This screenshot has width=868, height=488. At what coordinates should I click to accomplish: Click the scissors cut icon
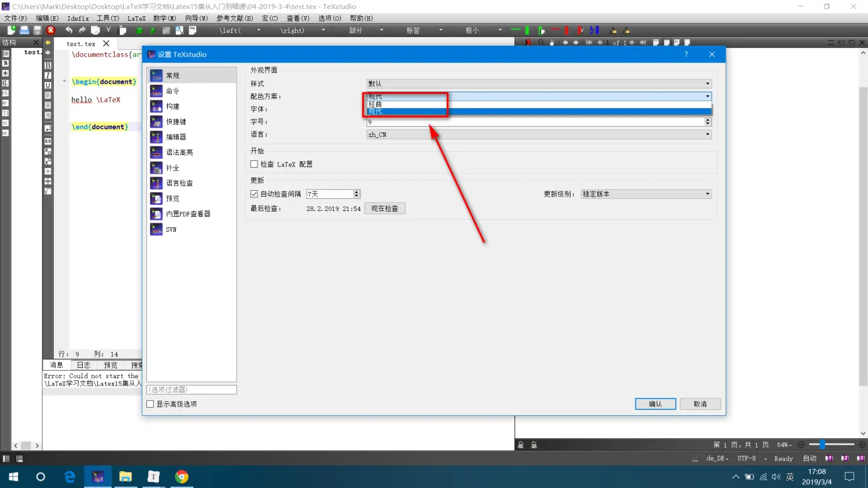pos(109,30)
